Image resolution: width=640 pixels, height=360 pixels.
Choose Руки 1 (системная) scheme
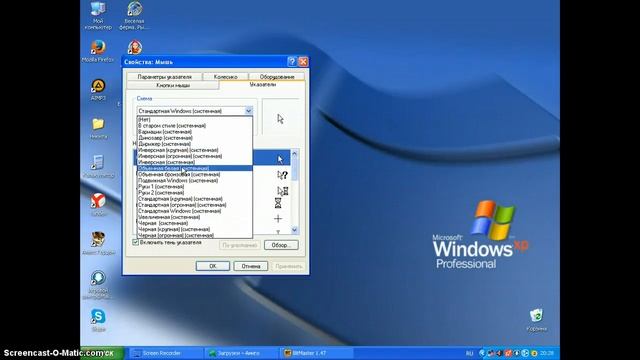195,187
